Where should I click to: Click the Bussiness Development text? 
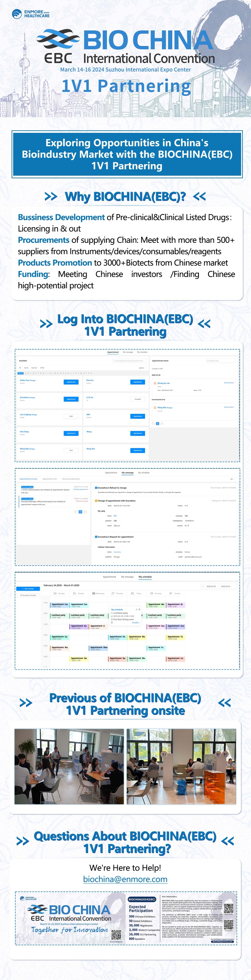click(x=61, y=217)
